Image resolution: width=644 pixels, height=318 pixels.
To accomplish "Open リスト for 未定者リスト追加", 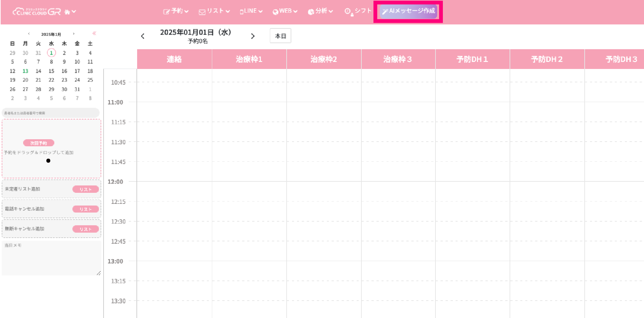I will click(x=85, y=189).
